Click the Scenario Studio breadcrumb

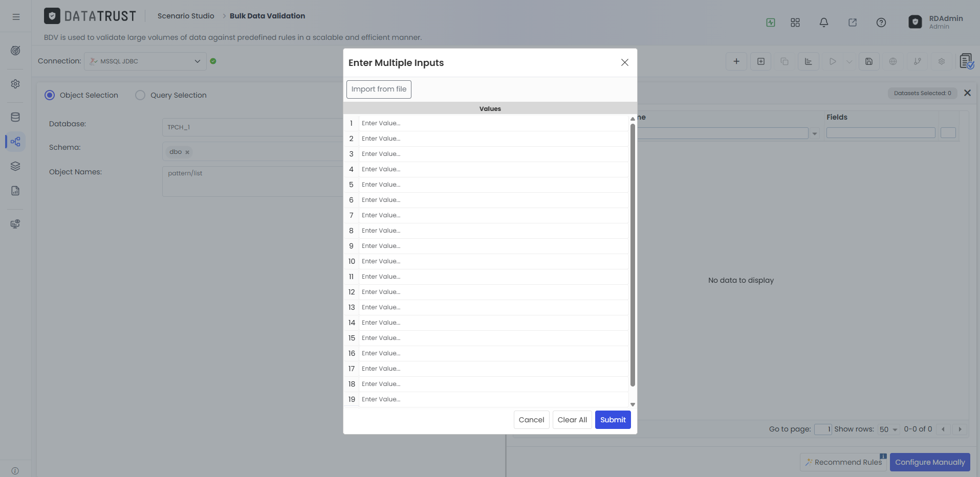[186, 16]
